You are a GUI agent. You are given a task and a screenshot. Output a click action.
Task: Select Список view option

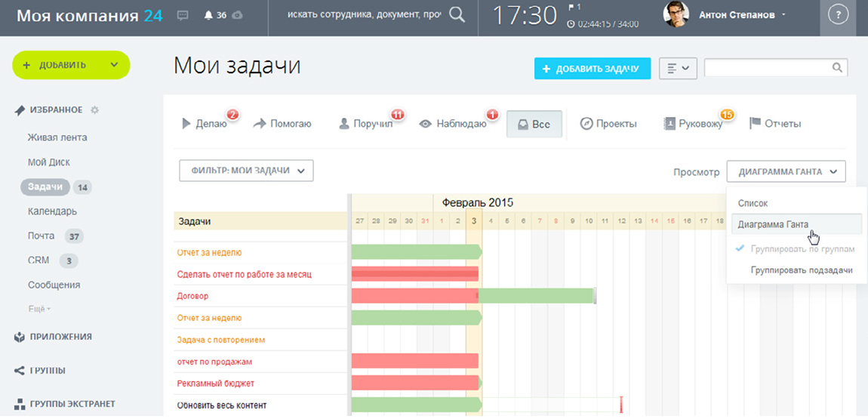pos(753,203)
